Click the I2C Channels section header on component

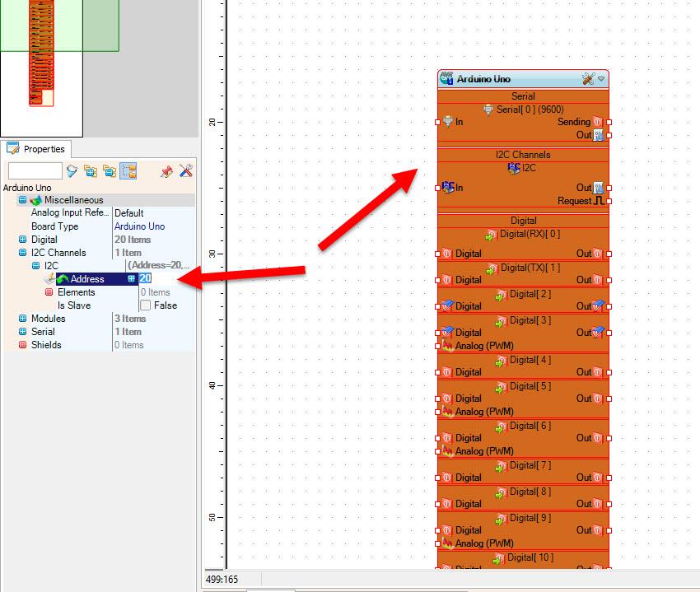tap(523, 155)
